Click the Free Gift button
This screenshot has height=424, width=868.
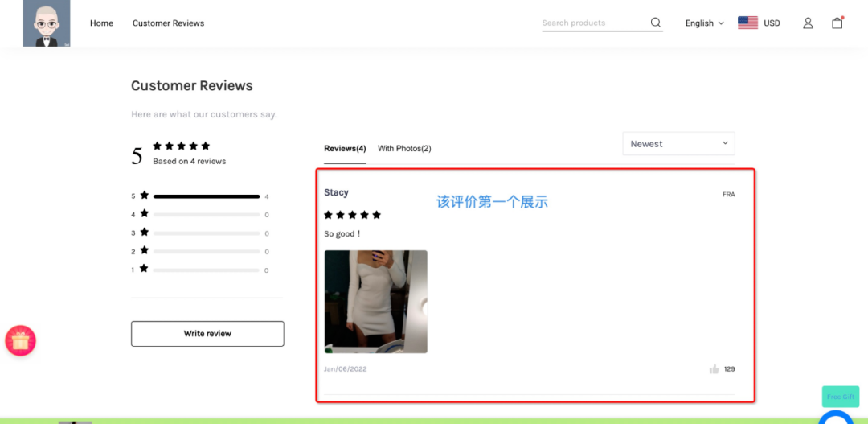840,397
